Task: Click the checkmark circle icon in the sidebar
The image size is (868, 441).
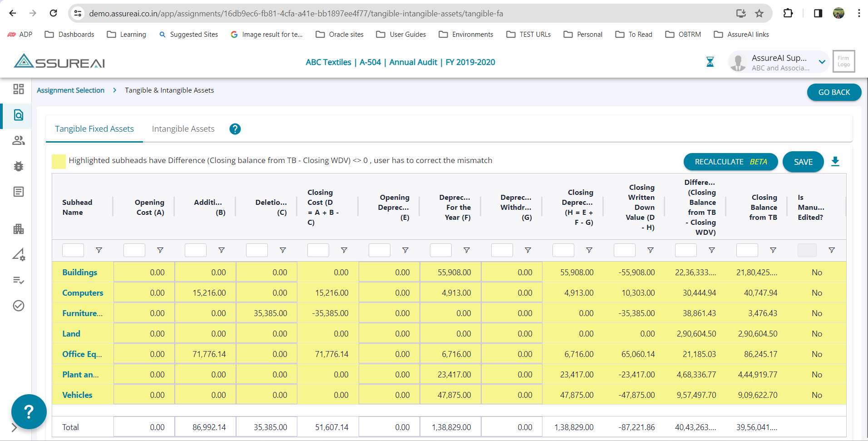Action: [19, 306]
